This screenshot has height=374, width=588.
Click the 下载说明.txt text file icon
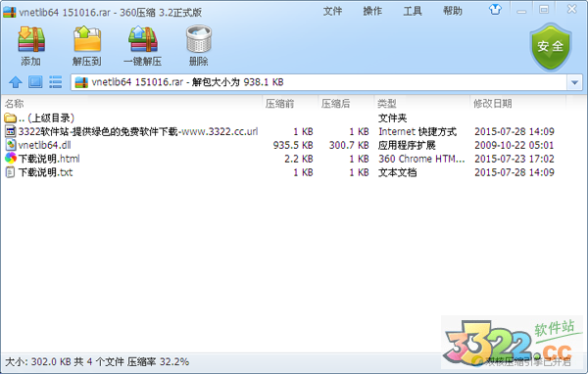pyautogui.click(x=10, y=172)
